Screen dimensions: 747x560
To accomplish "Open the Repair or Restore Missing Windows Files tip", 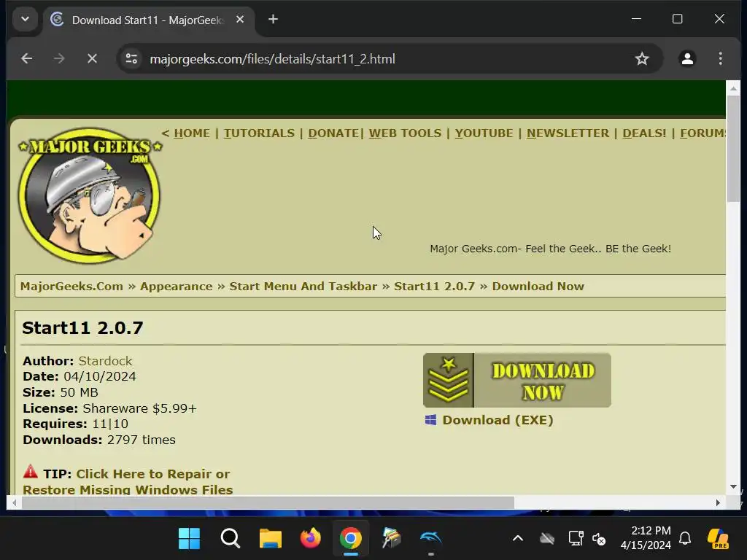I will click(128, 481).
